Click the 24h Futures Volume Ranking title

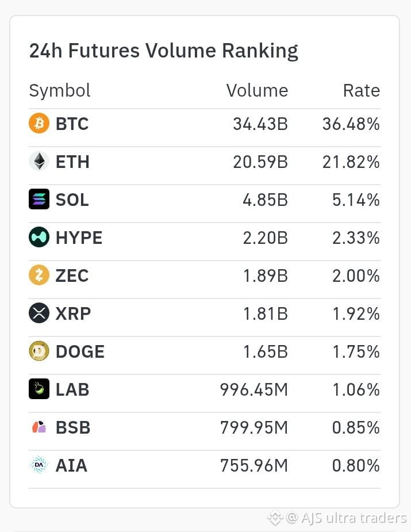pos(163,51)
